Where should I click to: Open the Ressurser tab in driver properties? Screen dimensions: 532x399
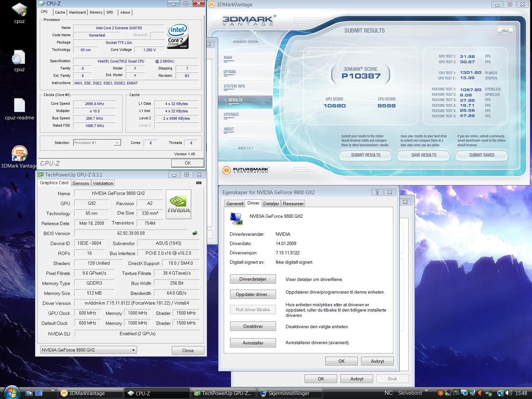[293, 203]
